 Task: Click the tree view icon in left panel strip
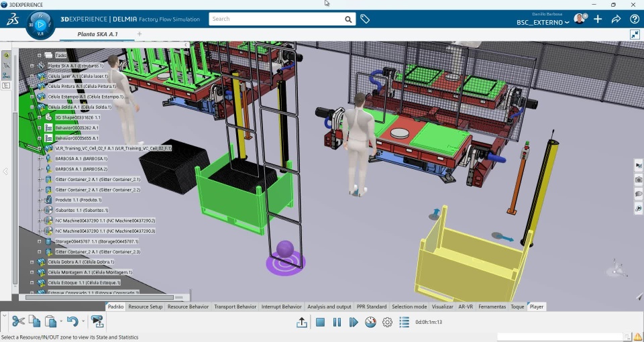coord(7,85)
